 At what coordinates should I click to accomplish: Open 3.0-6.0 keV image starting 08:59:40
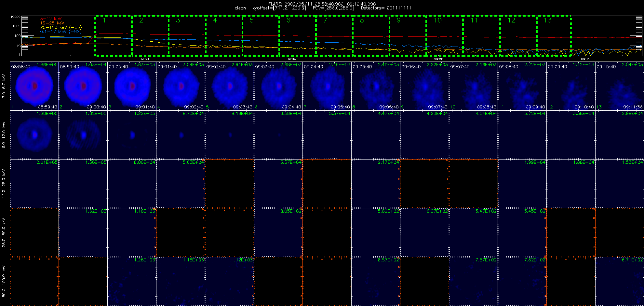pyautogui.click(x=83, y=86)
